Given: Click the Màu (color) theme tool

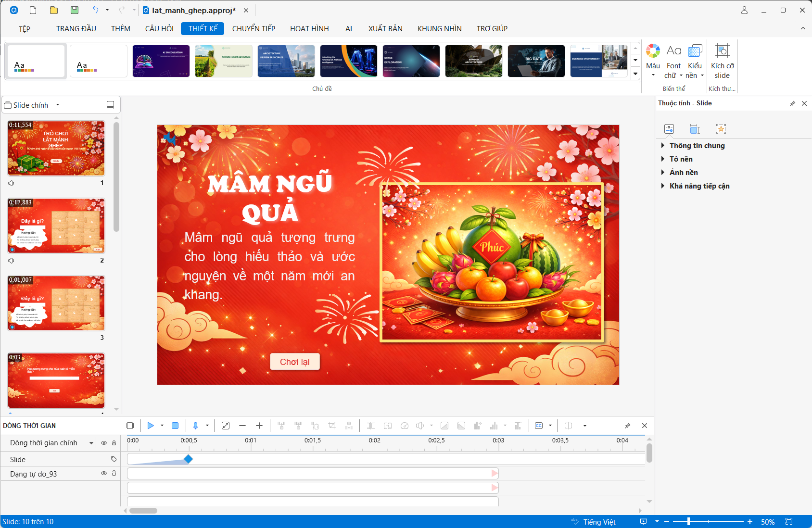Looking at the screenshot, I should tap(653, 59).
